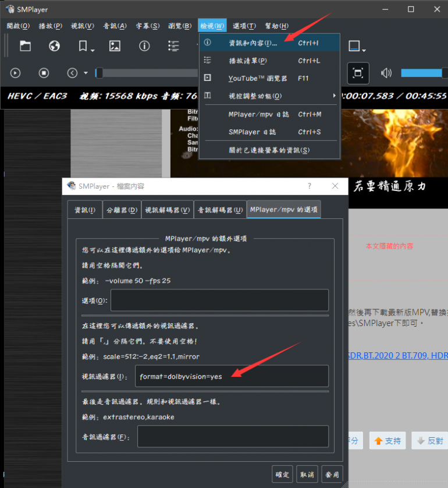Open the BT.2020 2 BT.709 link
This screenshot has width=448, height=488.
click(x=398, y=355)
